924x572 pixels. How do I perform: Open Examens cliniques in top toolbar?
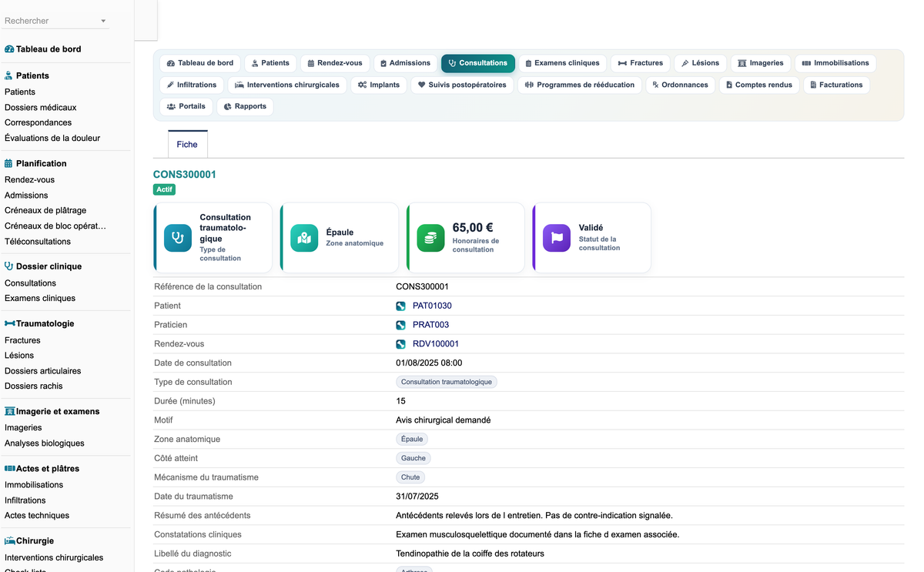pyautogui.click(x=562, y=63)
